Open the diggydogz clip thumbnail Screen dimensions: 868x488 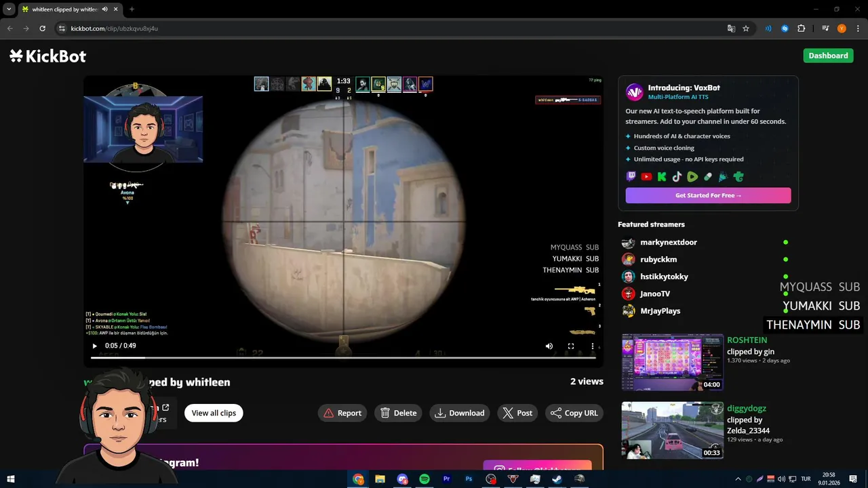(x=673, y=430)
